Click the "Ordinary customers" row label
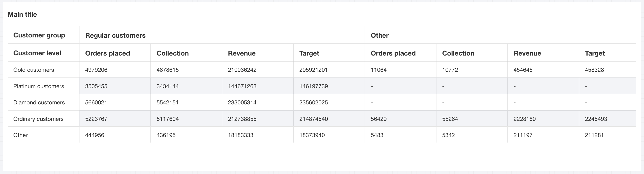This screenshot has width=644, height=174. click(x=39, y=119)
